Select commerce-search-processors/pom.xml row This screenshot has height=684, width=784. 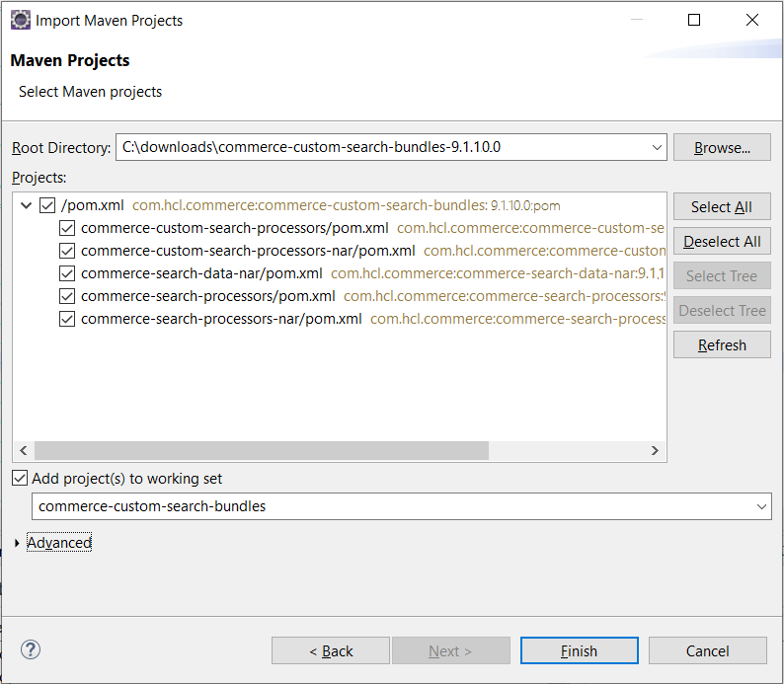point(208,296)
